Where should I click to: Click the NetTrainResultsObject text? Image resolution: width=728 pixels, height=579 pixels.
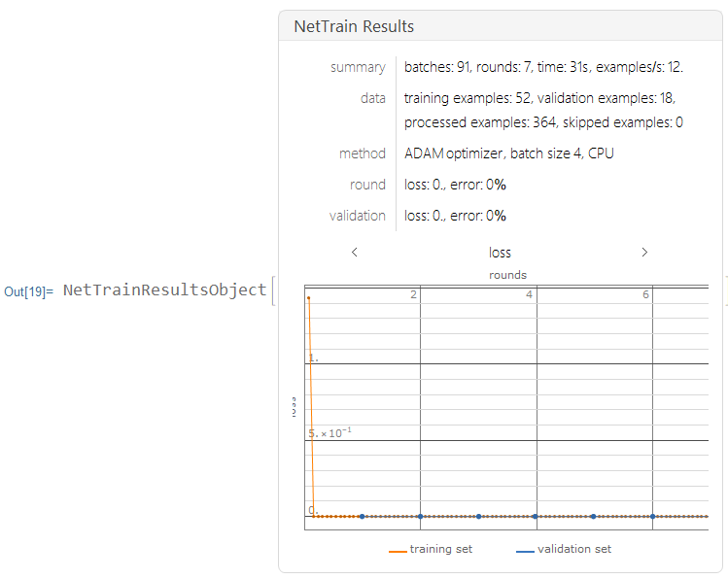pyautogui.click(x=165, y=289)
